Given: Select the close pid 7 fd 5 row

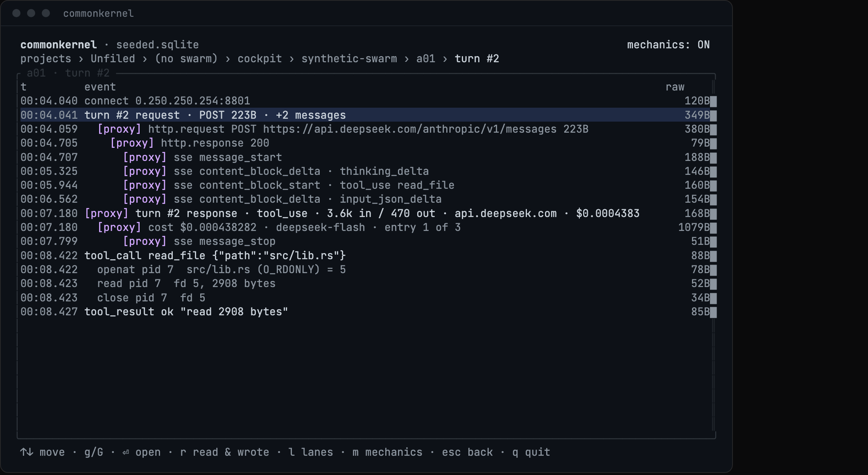Looking at the screenshot, I should coord(366,298).
